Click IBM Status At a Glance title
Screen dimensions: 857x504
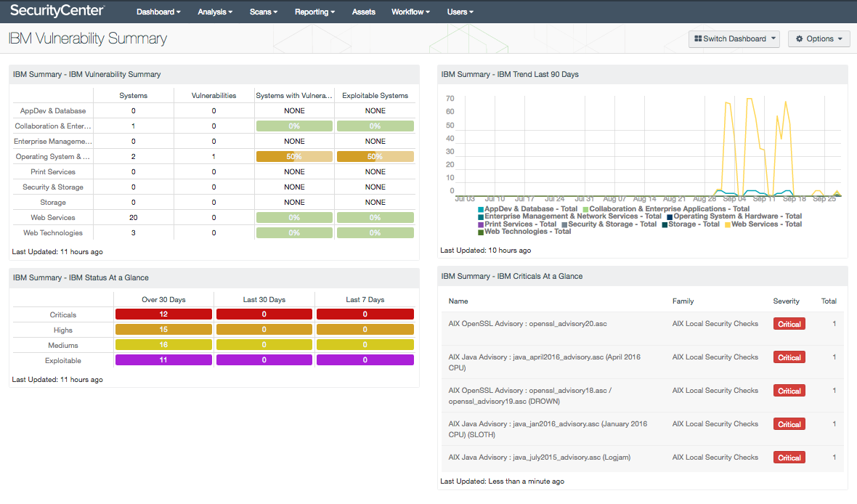[81, 277]
